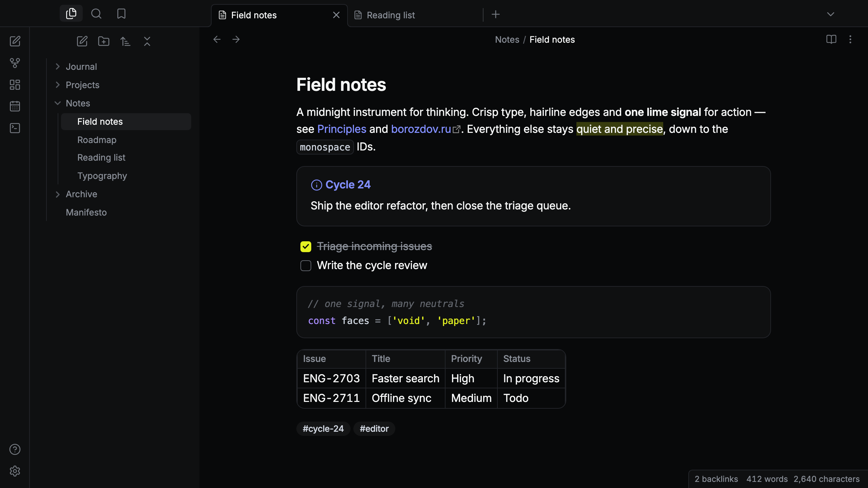Screen dimensions: 868x488
Task: Show the 2 backlinks in status bar
Action: tap(716, 479)
